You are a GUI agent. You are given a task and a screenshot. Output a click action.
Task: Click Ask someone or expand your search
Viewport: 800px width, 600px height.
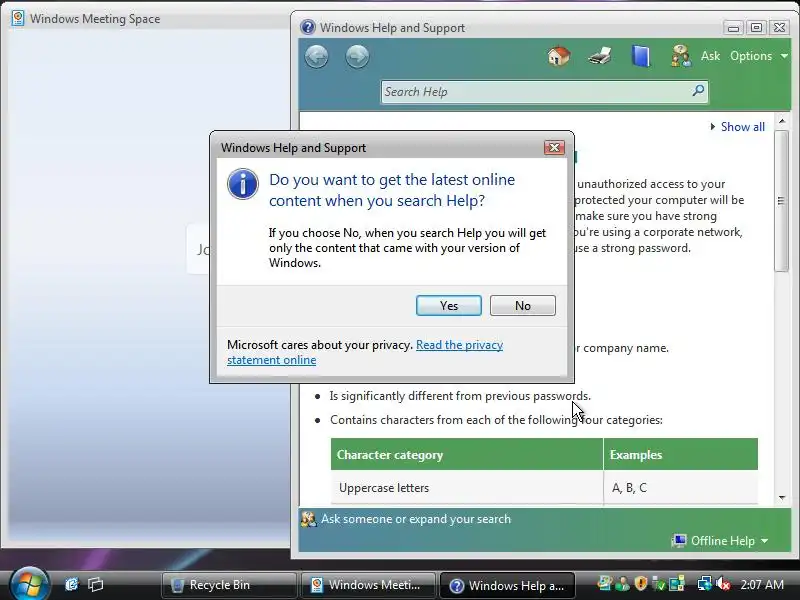tap(416, 519)
